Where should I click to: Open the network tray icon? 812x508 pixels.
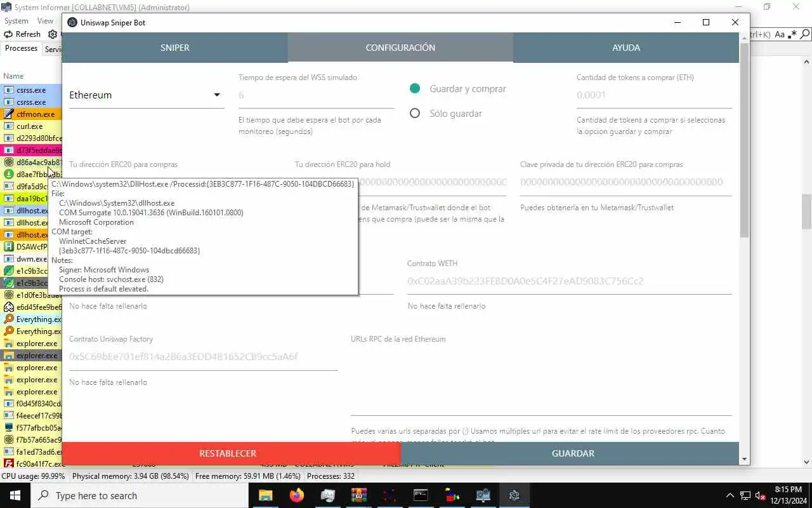tap(745, 495)
